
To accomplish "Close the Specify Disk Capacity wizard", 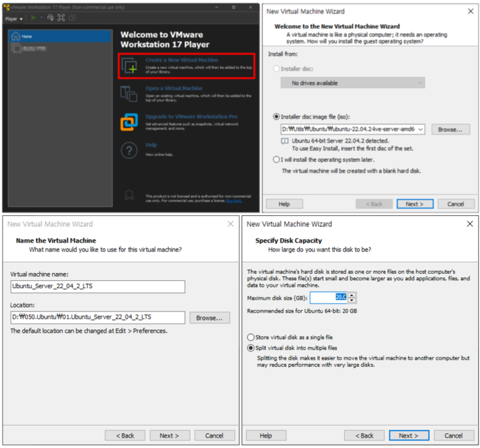I will [x=470, y=224].
